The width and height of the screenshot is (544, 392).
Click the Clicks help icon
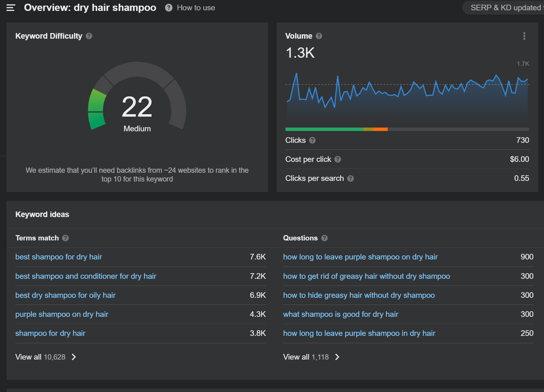tap(312, 140)
